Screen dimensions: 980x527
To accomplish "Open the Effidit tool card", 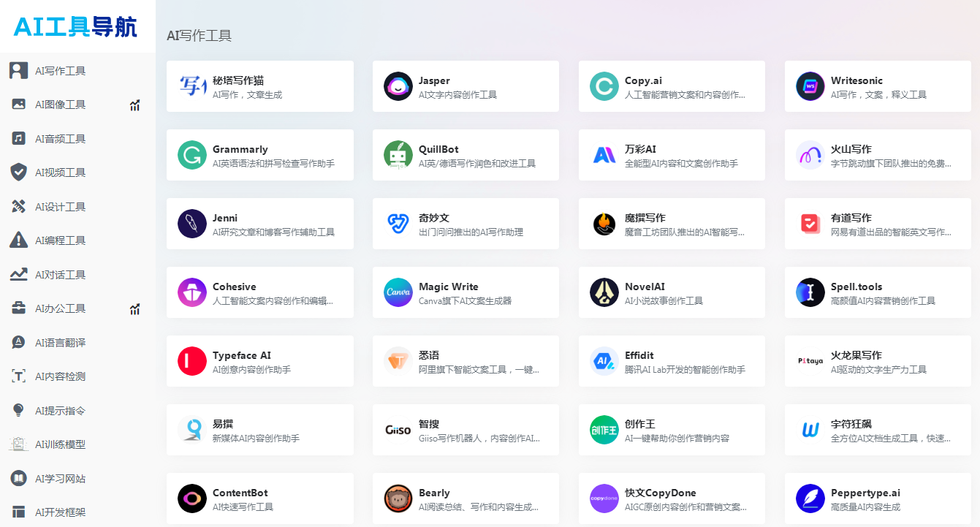I will point(671,361).
